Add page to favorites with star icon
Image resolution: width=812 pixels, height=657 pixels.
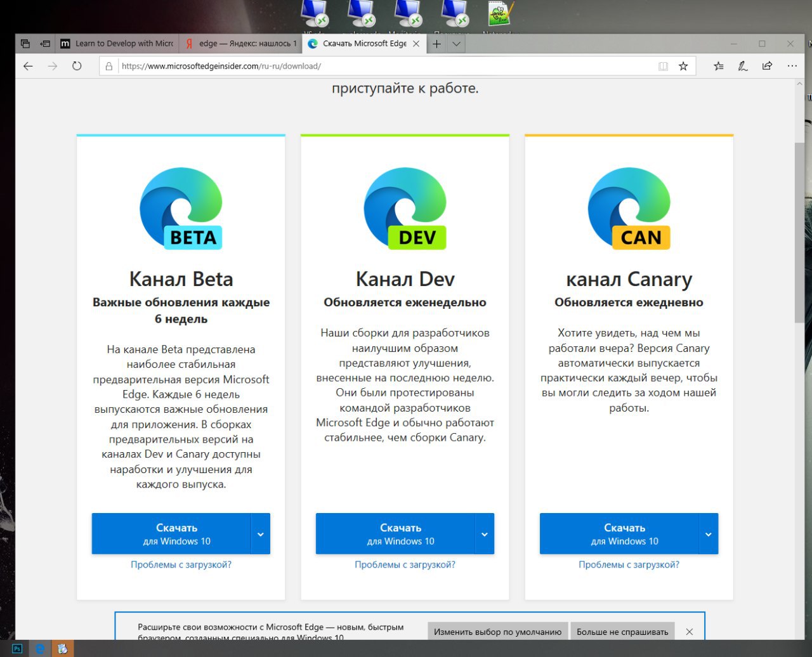tap(683, 66)
